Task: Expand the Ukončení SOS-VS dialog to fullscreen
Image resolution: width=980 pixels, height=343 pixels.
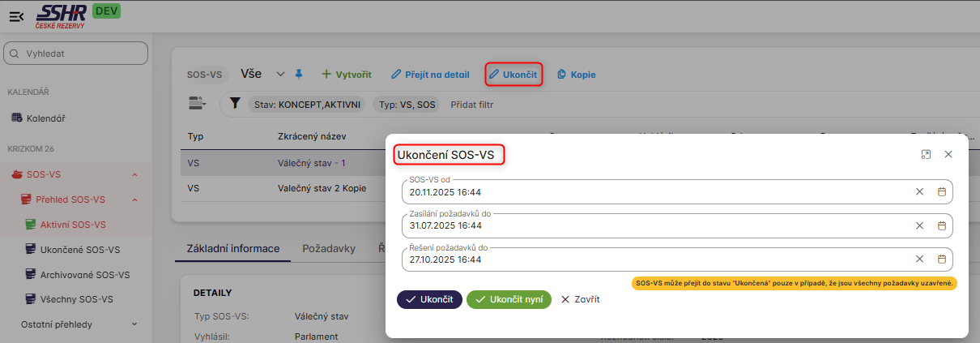Action: pyautogui.click(x=926, y=154)
